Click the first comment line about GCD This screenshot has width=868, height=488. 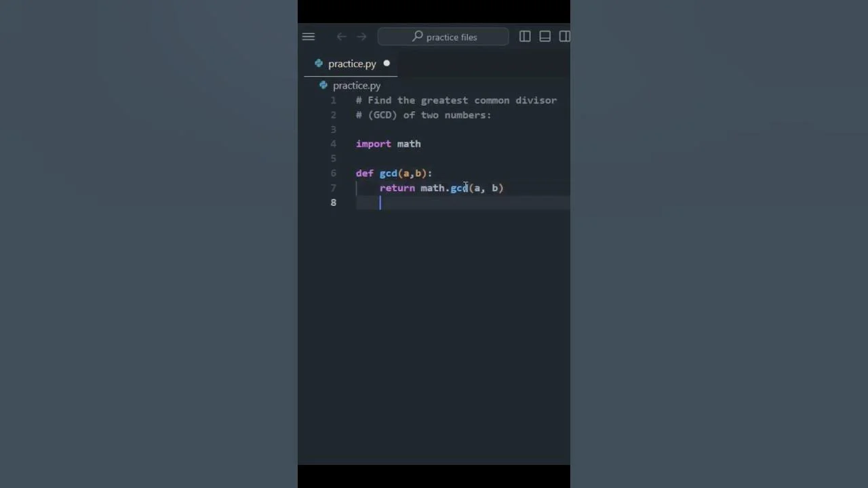(x=456, y=100)
